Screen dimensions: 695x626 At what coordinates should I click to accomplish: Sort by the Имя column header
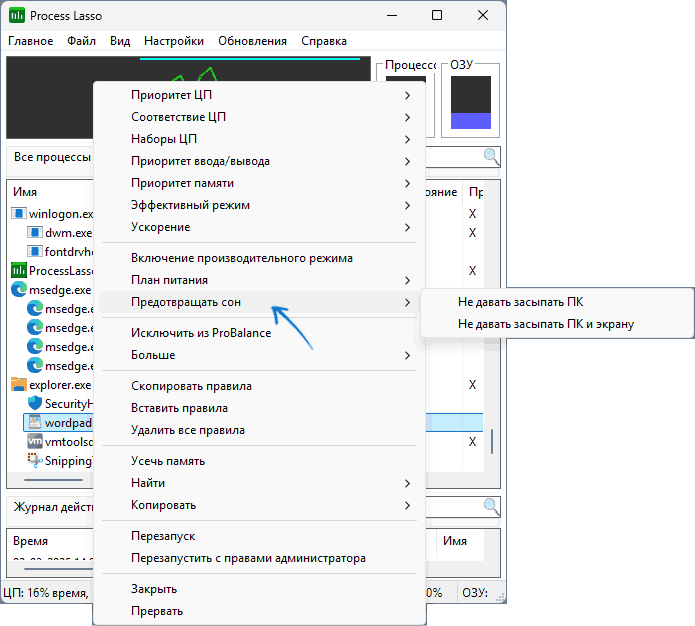[25, 192]
